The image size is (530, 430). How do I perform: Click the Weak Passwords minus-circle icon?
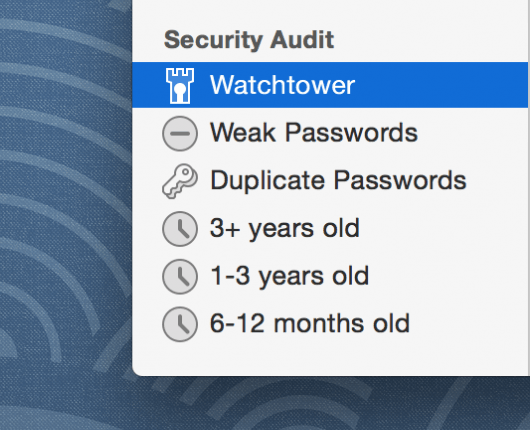pyautogui.click(x=180, y=133)
